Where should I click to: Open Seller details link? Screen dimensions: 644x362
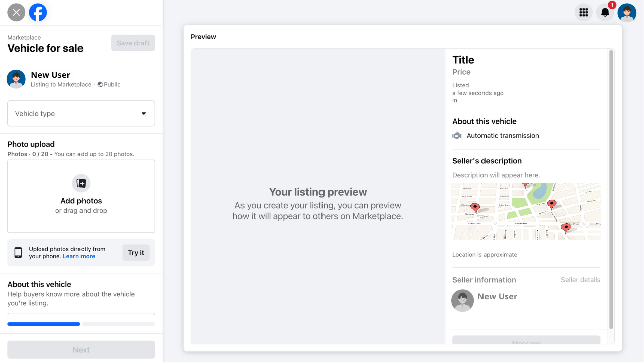(580, 280)
